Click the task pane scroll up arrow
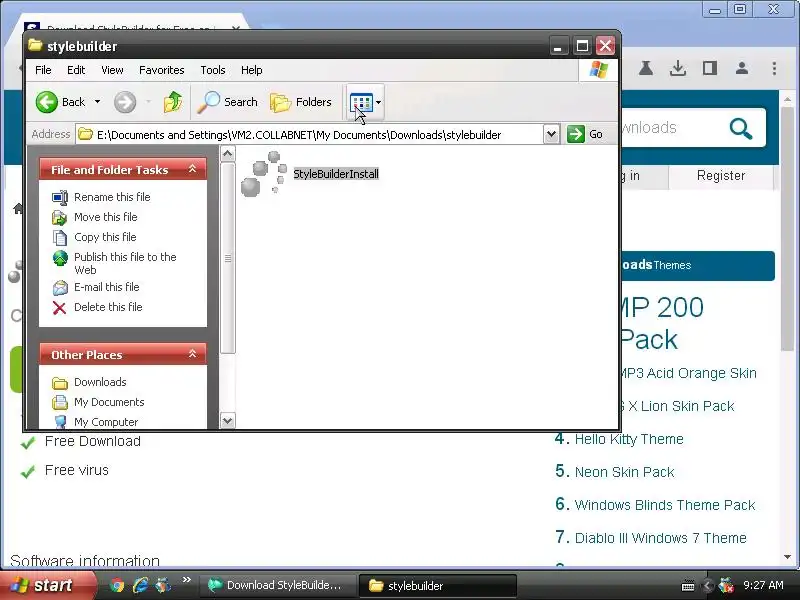Screen dimensions: 800x600 [x=228, y=154]
